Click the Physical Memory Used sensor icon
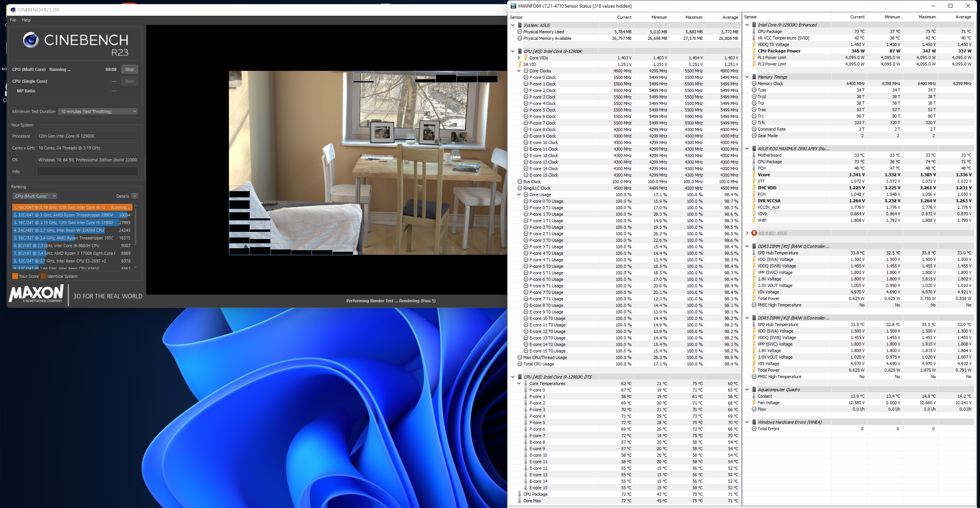Viewport: 980px width, 508px height. (x=519, y=32)
